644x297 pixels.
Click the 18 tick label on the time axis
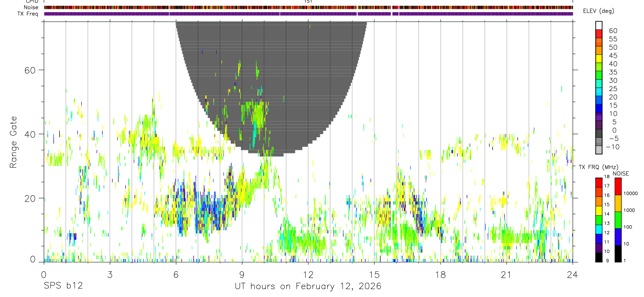coord(441,274)
